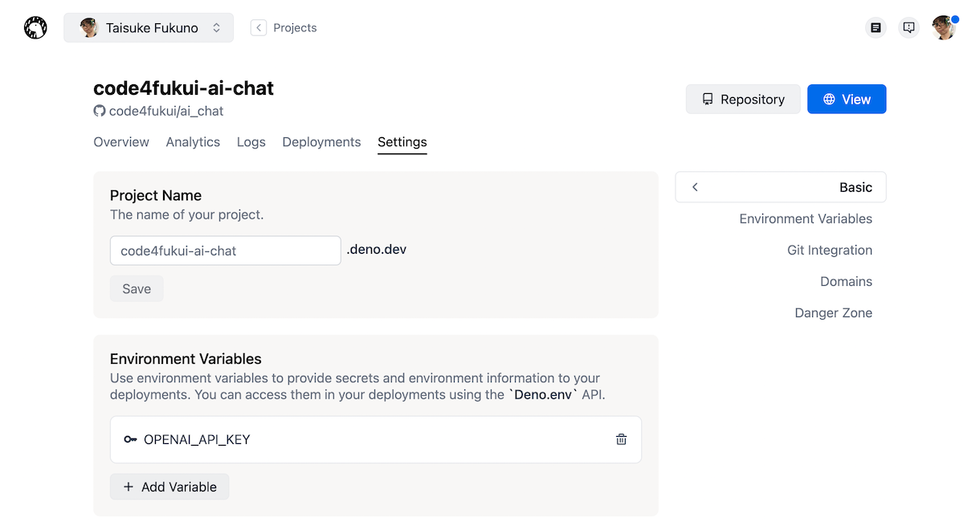
Task: Delete the OPENAI_API_KEY variable via trash icon
Action: (621, 439)
